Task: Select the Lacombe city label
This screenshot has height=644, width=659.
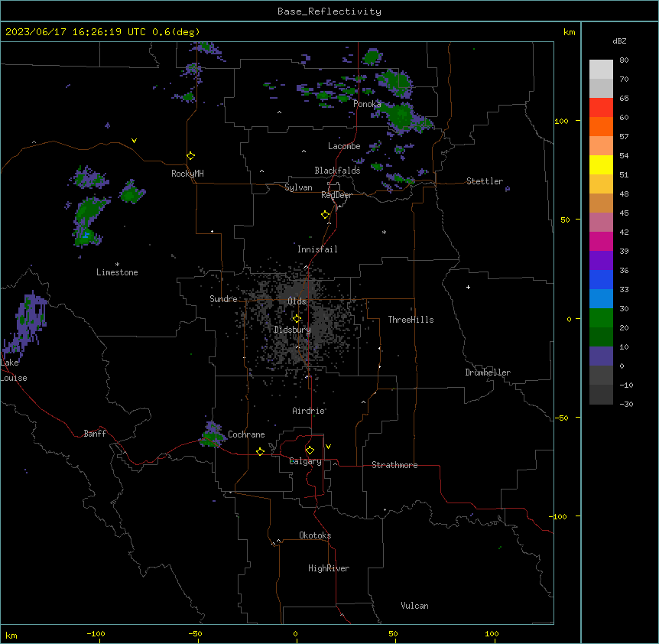Action: click(344, 146)
